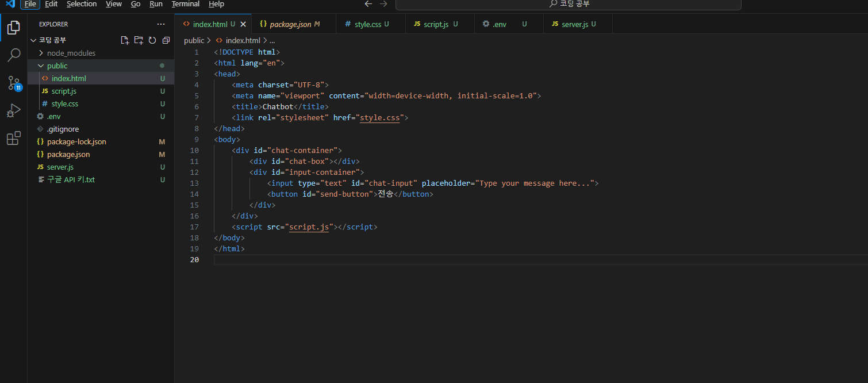
Task: Click the VS Code logo icon
Action: [x=10, y=4]
